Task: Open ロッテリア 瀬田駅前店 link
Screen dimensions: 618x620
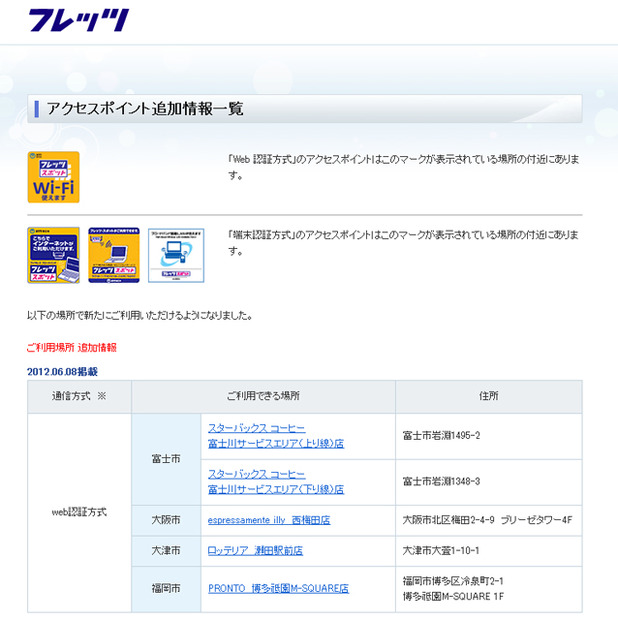Action: [x=255, y=550]
